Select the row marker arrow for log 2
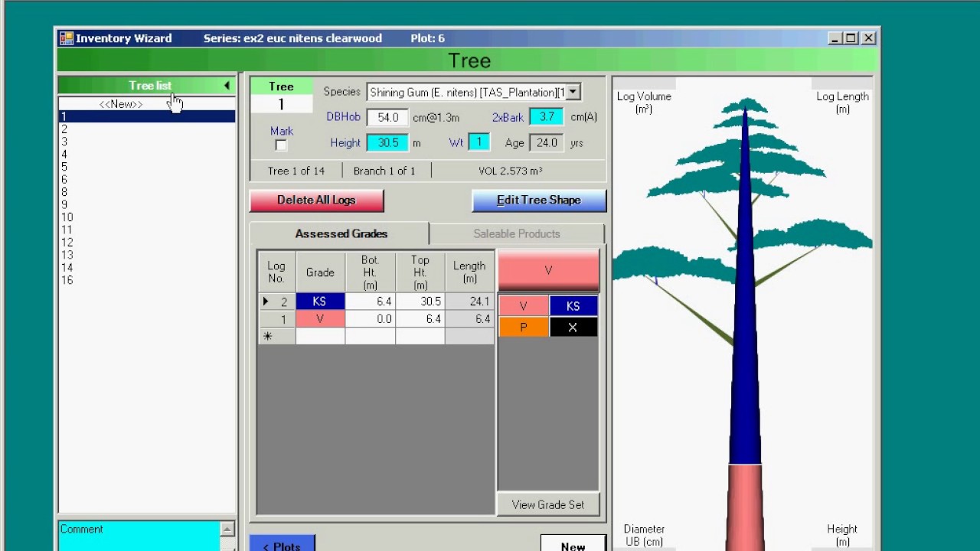 [x=266, y=302]
